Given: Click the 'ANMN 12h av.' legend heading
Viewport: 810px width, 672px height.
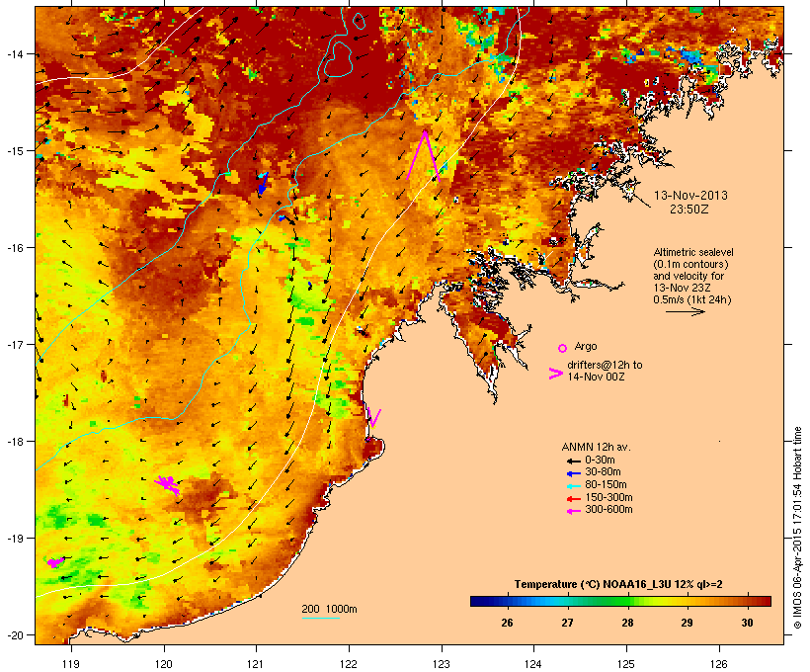Looking at the screenshot, I should pyautogui.click(x=596, y=447).
